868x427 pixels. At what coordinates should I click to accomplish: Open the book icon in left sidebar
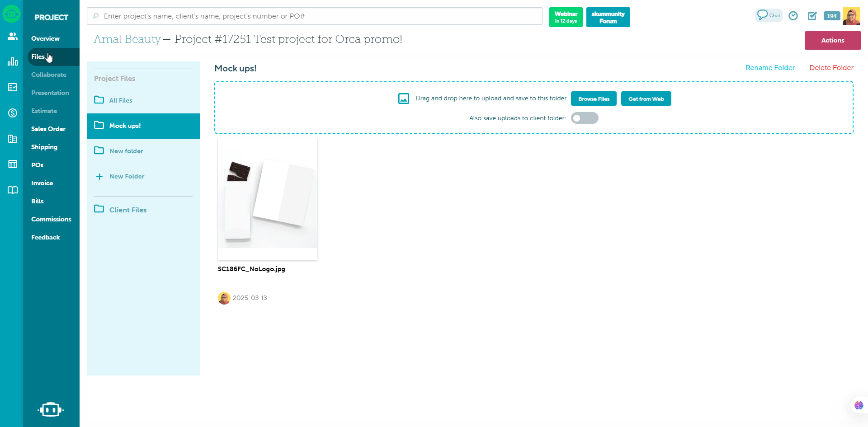coord(12,190)
